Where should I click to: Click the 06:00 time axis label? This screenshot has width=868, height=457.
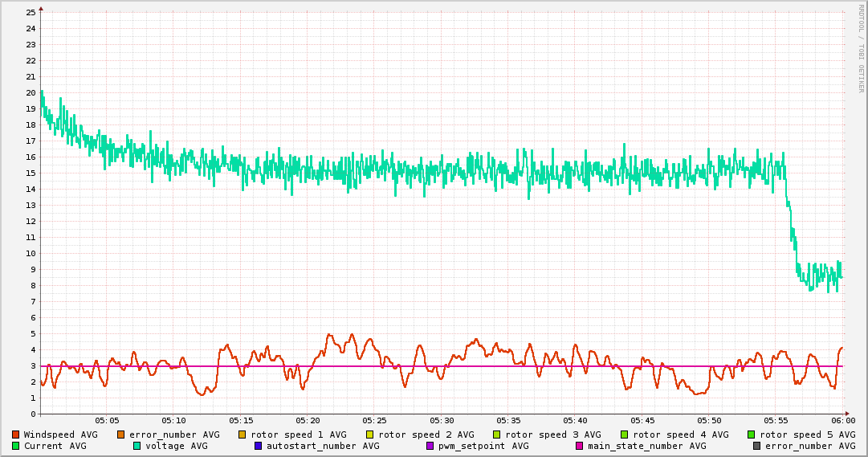point(842,420)
